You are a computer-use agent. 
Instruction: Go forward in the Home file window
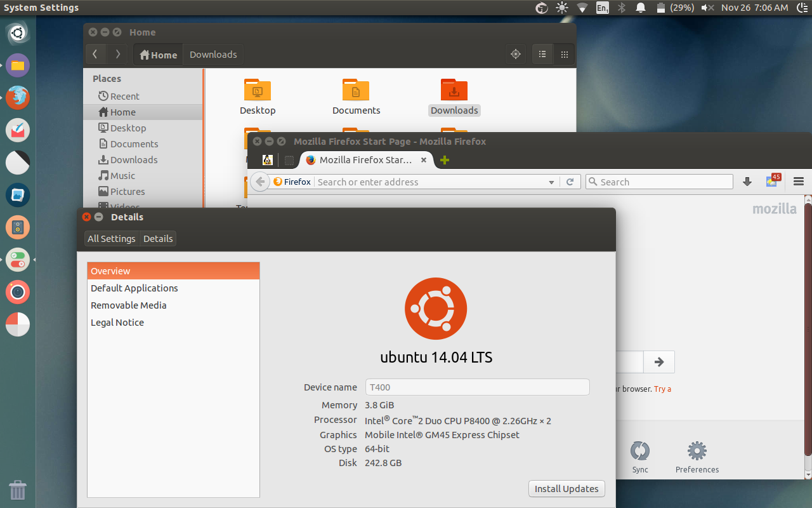click(x=117, y=55)
